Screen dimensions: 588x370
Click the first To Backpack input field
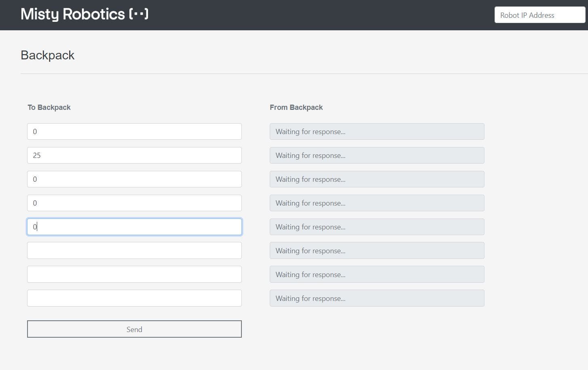pos(134,132)
